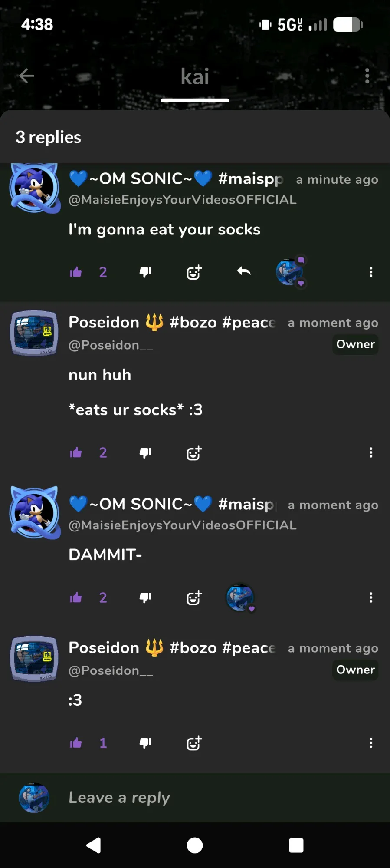
Task: Add reaction to "I'm gonna eat your socks"
Action: point(194,272)
